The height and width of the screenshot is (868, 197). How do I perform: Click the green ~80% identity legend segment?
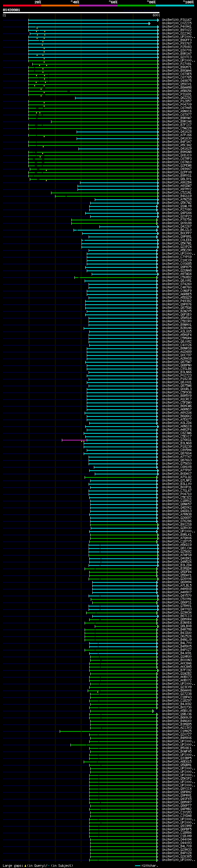(137, 6)
